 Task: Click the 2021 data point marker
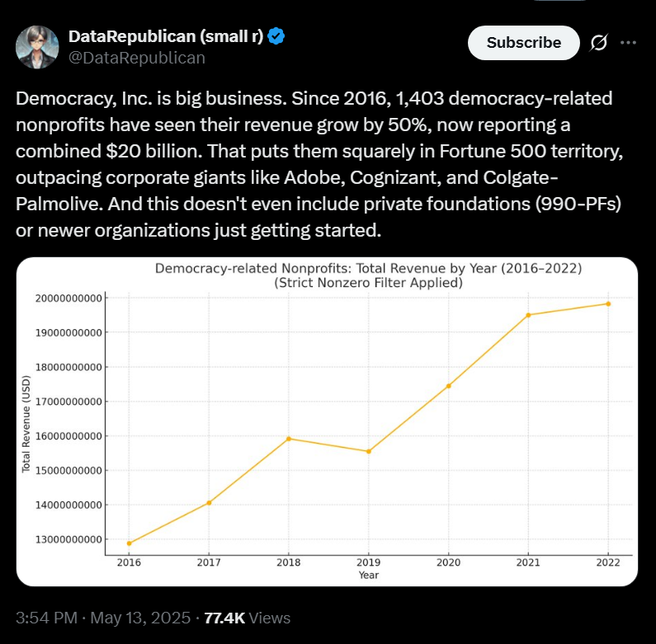[x=528, y=315]
